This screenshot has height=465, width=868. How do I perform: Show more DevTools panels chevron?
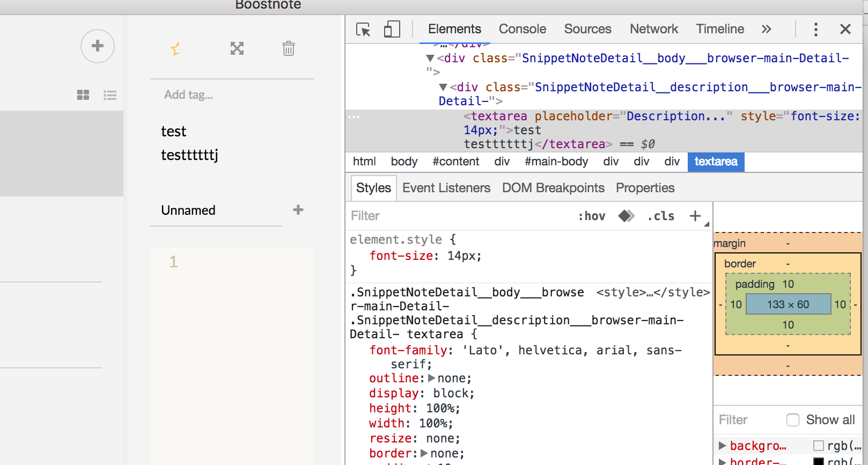(x=766, y=29)
